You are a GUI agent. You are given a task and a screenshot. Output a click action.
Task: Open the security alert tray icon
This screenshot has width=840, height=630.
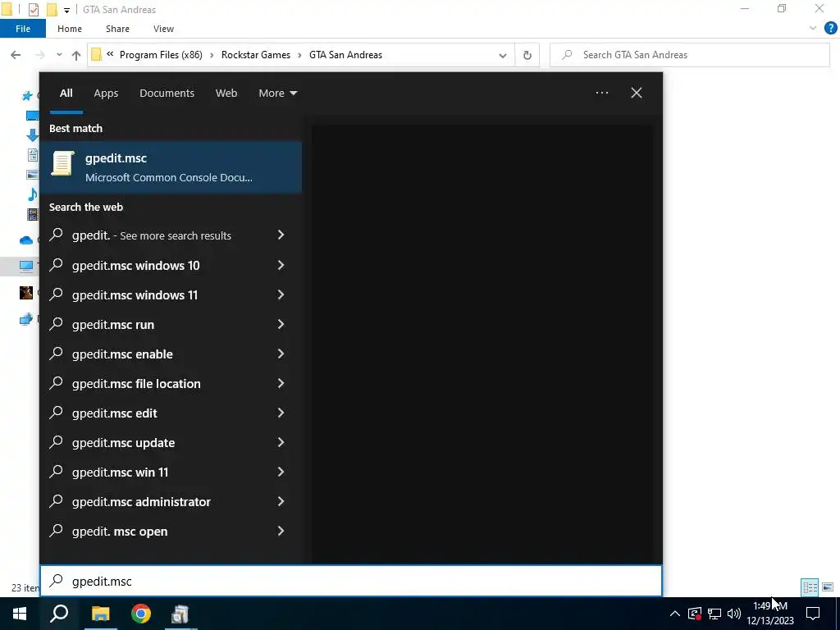click(695, 614)
